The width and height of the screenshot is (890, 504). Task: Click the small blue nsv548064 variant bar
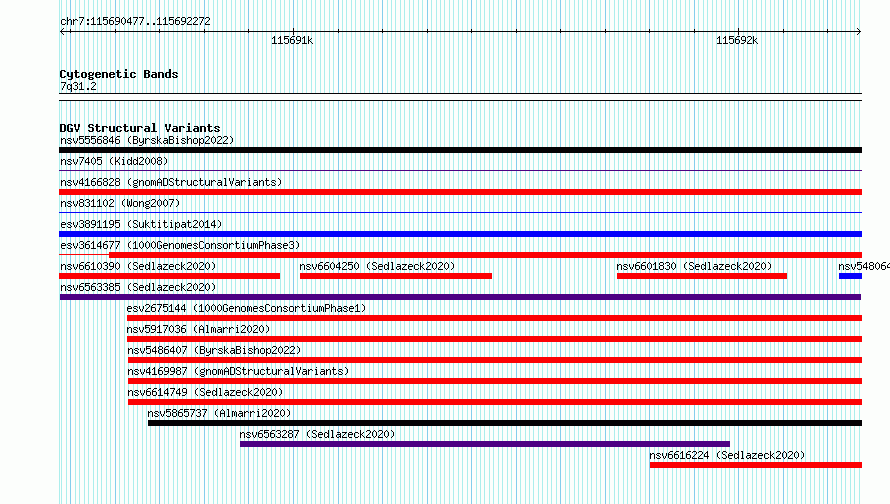pyautogui.click(x=850, y=276)
